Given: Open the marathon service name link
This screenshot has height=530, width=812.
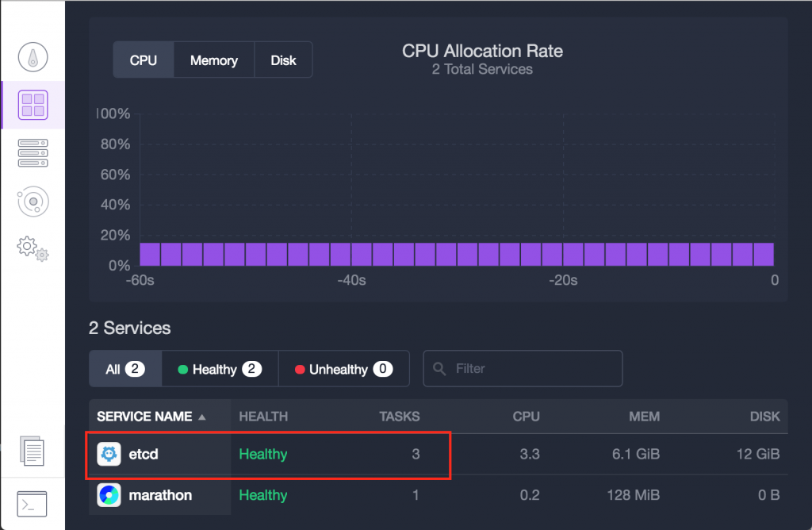Looking at the screenshot, I should coord(160,495).
